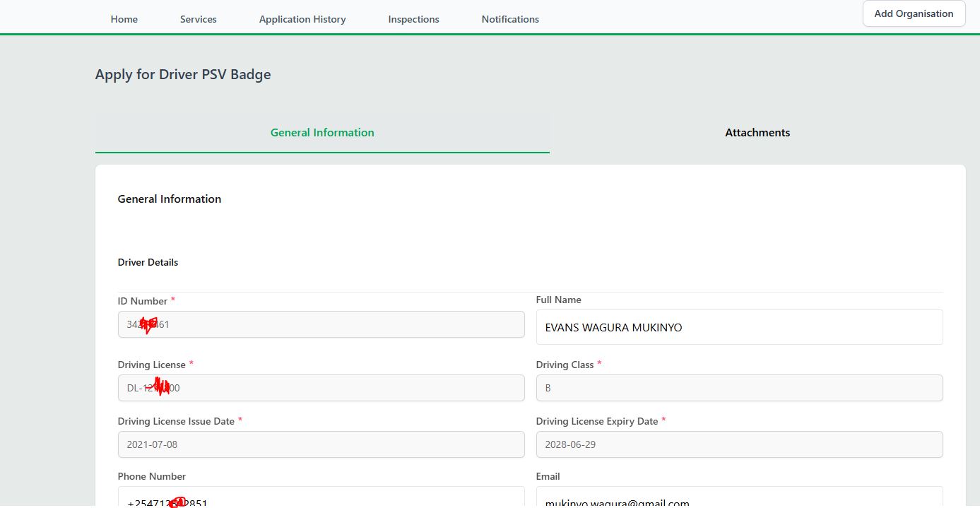Click the ID Number input field

coord(321,324)
